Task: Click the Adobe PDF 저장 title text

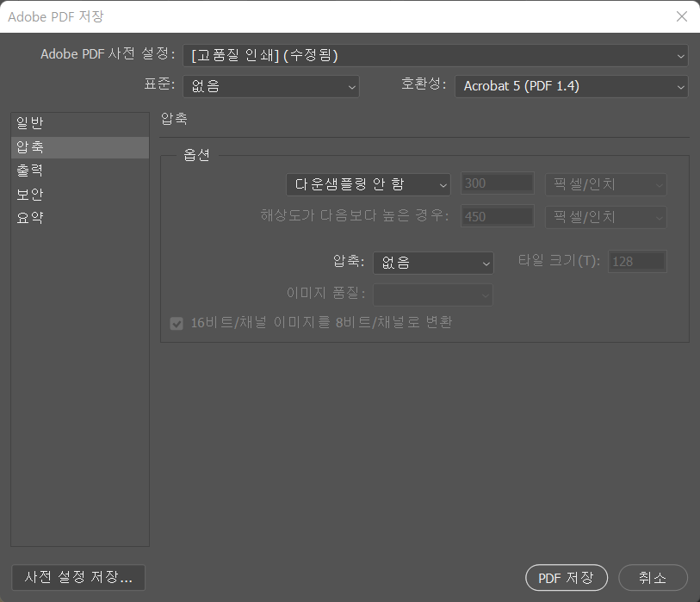Action: coord(56,17)
